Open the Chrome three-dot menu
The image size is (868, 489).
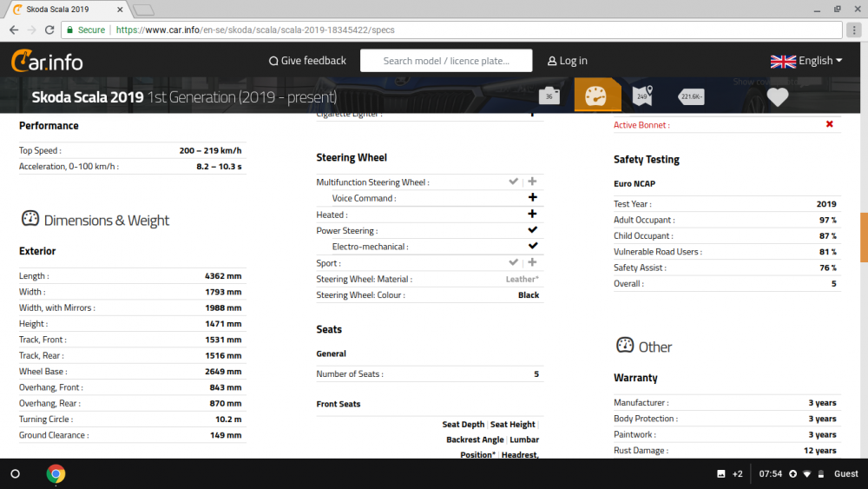coord(854,30)
